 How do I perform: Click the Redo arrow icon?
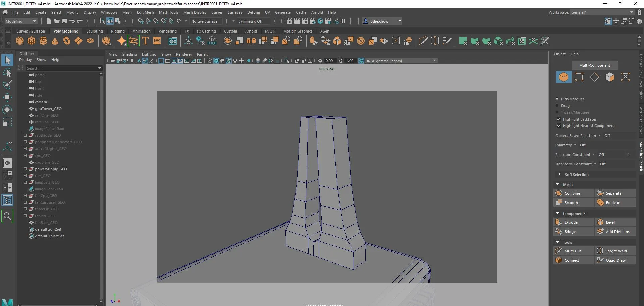[80, 21]
